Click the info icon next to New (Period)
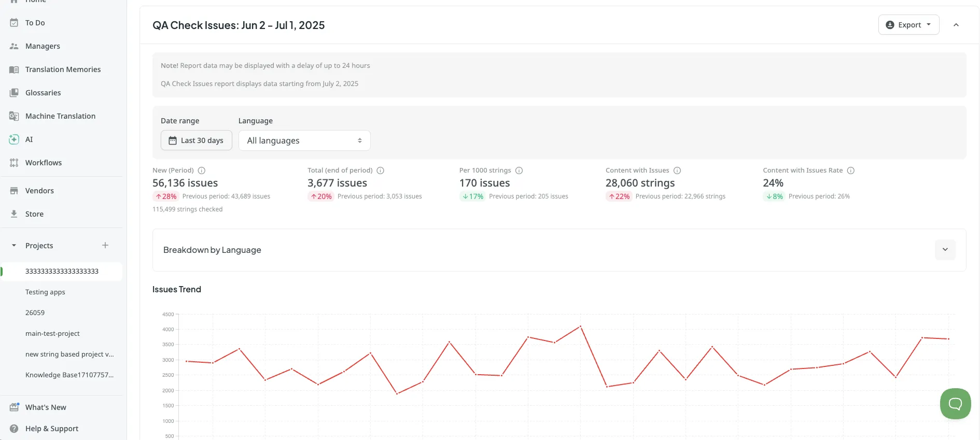The image size is (980, 440). [x=202, y=171]
